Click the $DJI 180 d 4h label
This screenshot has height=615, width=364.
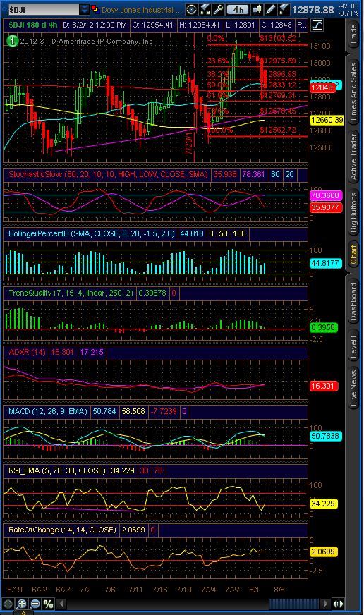click(33, 25)
